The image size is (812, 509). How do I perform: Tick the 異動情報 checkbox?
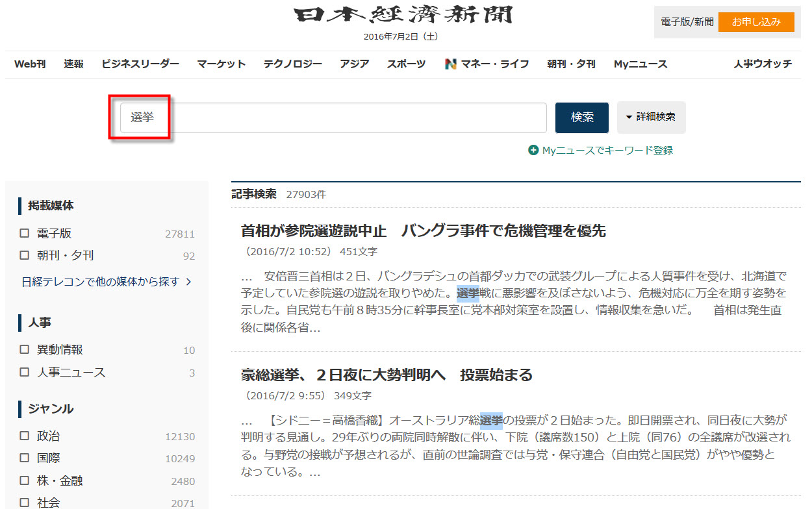click(25, 350)
